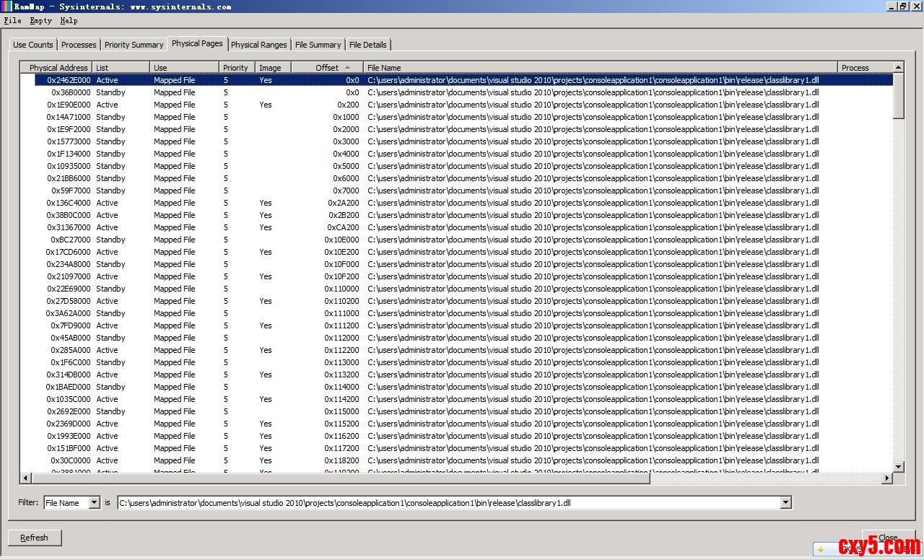Click the horizontal scrollbar right arrow
The image size is (924, 560).
886,478
